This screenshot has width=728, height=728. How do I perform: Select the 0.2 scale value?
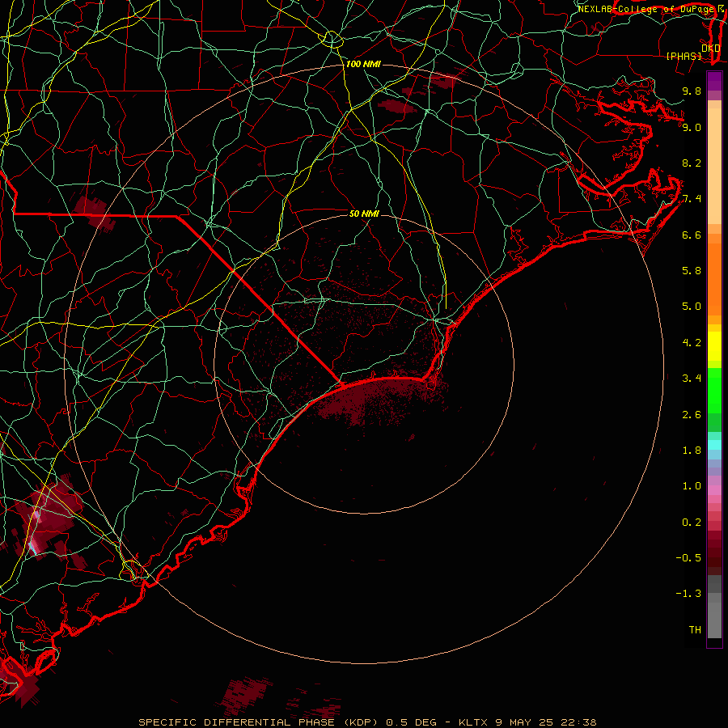692,523
